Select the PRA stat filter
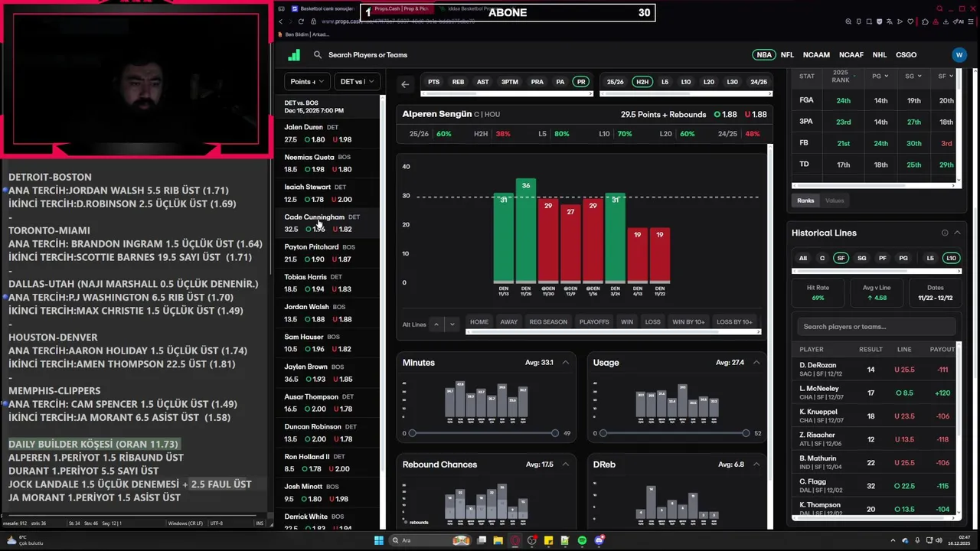This screenshot has width=980, height=551. pyautogui.click(x=537, y=82)
